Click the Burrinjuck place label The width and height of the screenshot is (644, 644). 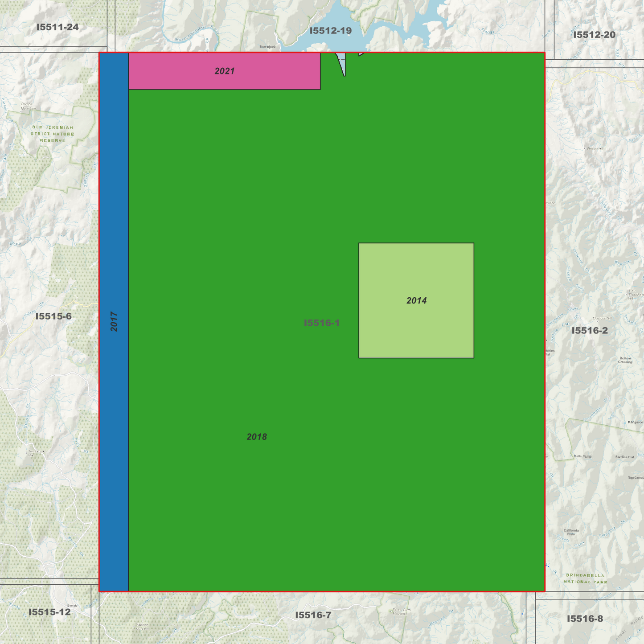(x=268, y=47)
